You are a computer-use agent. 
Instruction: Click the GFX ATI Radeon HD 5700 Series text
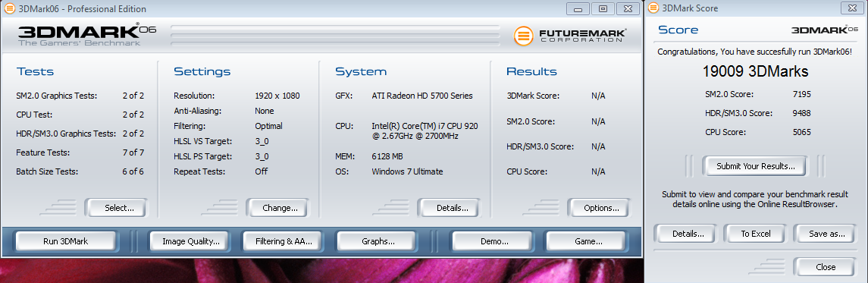click(x=422, y=96)
